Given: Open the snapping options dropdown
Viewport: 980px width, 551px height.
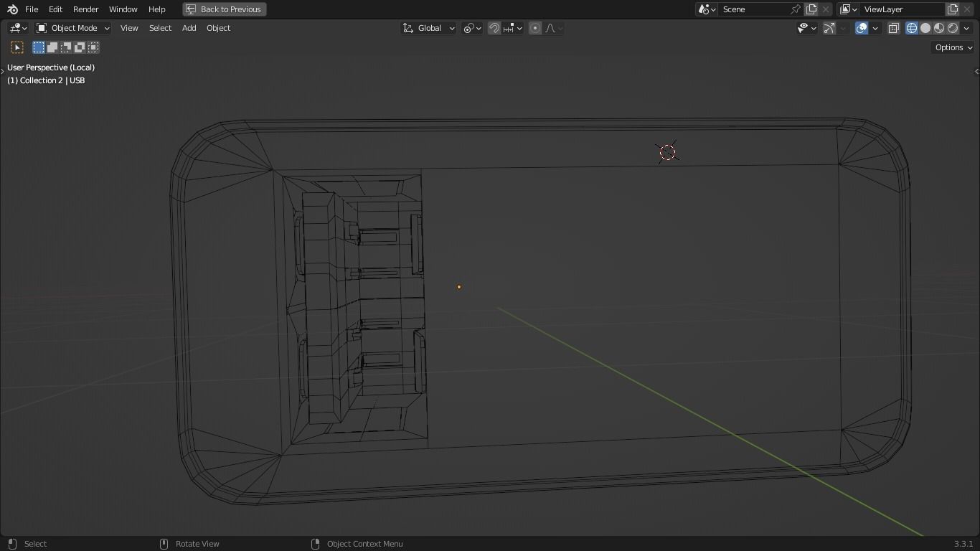Looking at the screenshot, I should [x=513, y=28].
